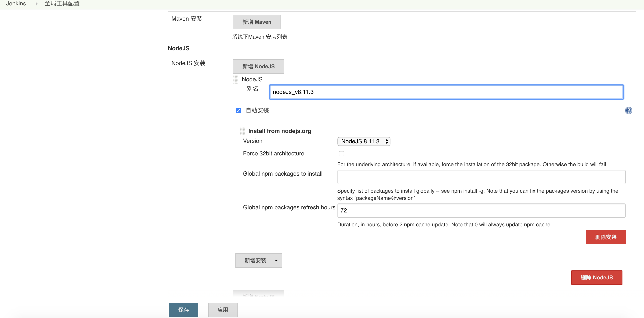Click the 新增安装 dropdown arrow

click(276, 261)
